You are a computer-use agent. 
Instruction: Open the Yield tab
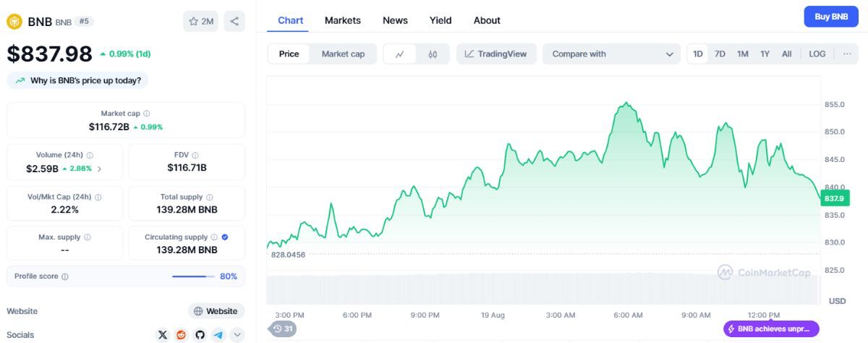[x=441, y=20]
